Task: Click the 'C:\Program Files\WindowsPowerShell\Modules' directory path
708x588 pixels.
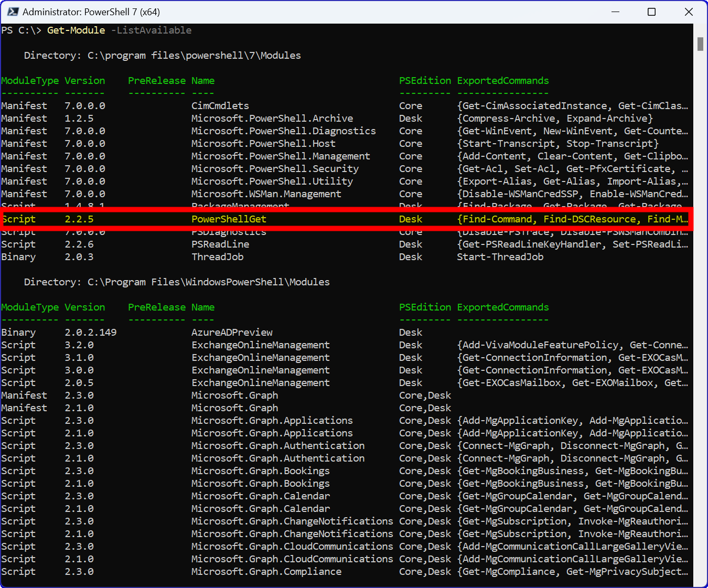Action: [x=209, y=282]
